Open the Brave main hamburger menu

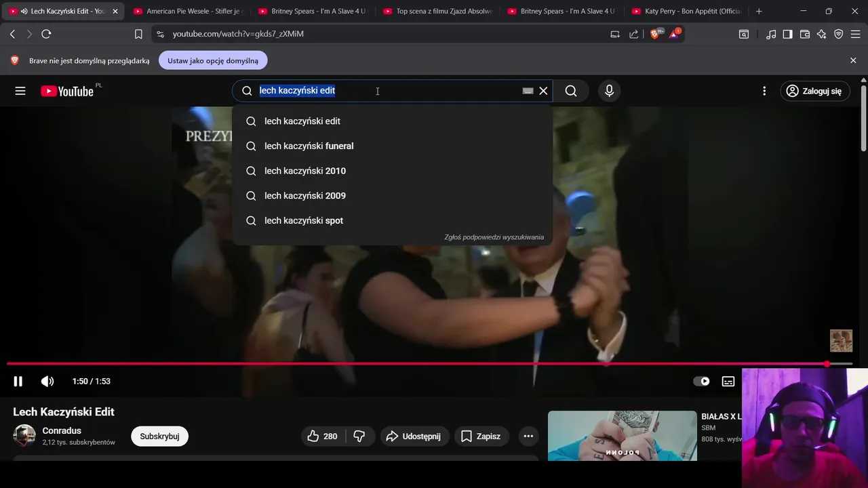click(x=855, y=34)
